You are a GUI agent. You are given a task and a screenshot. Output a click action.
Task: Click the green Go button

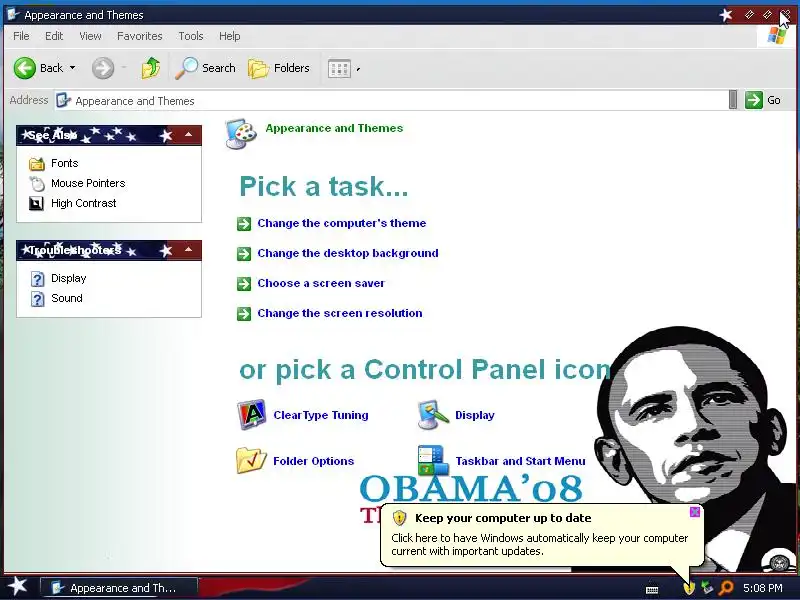[x=763, y=100]
